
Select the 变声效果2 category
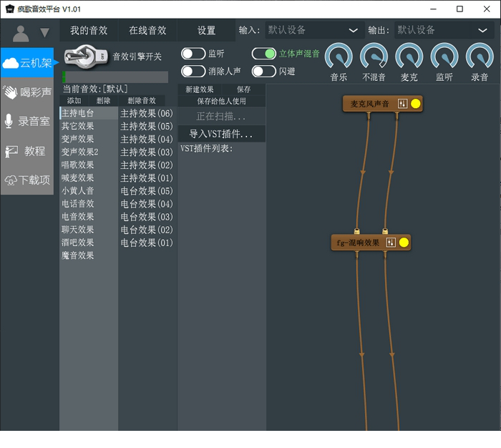click(x=89, y=152)
